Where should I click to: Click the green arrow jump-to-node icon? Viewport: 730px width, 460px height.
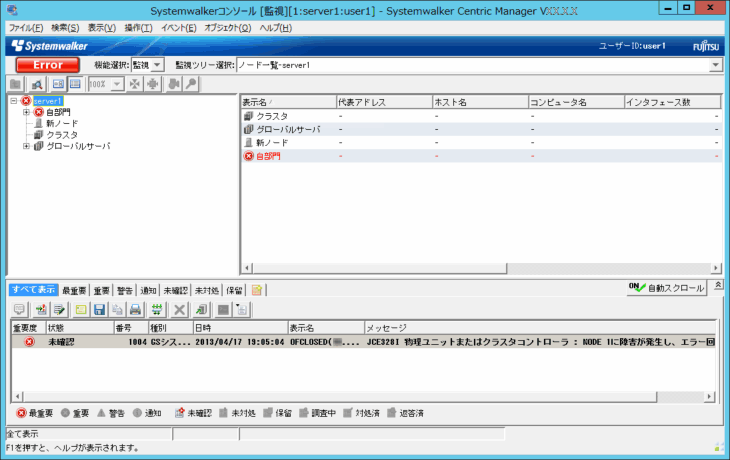pos(201,310)
